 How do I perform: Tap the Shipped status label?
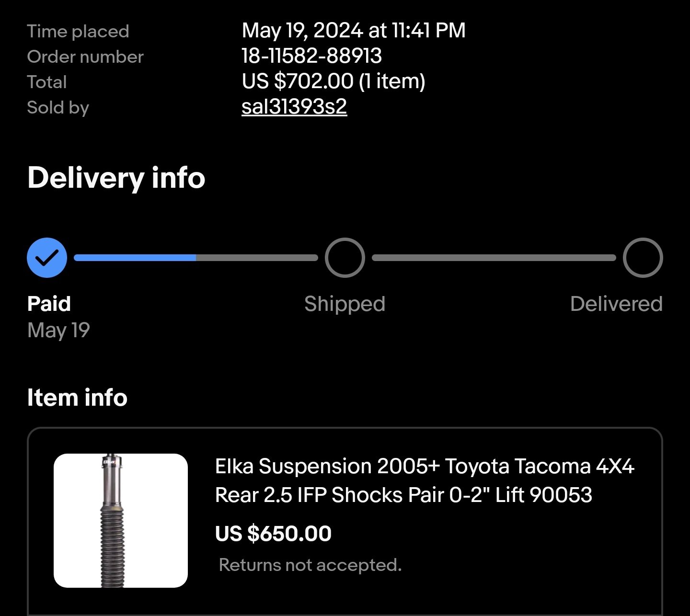coord(345,304)
